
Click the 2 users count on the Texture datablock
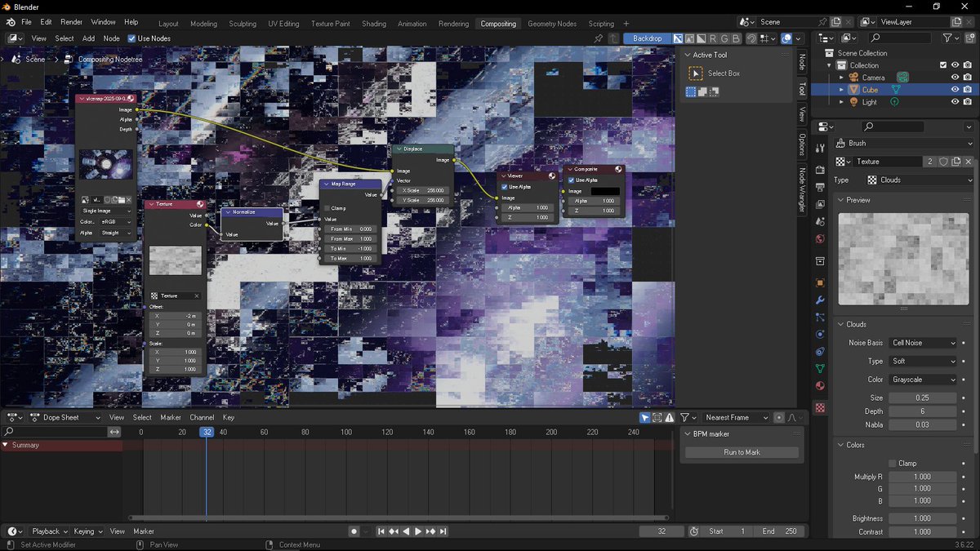[x=930, y=161]
